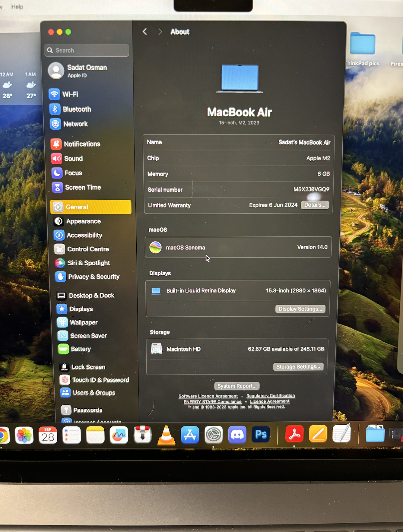Launch Photoshop from the Dock
The height and width of the screenshot is (532, 403).
tap(261, 435)
